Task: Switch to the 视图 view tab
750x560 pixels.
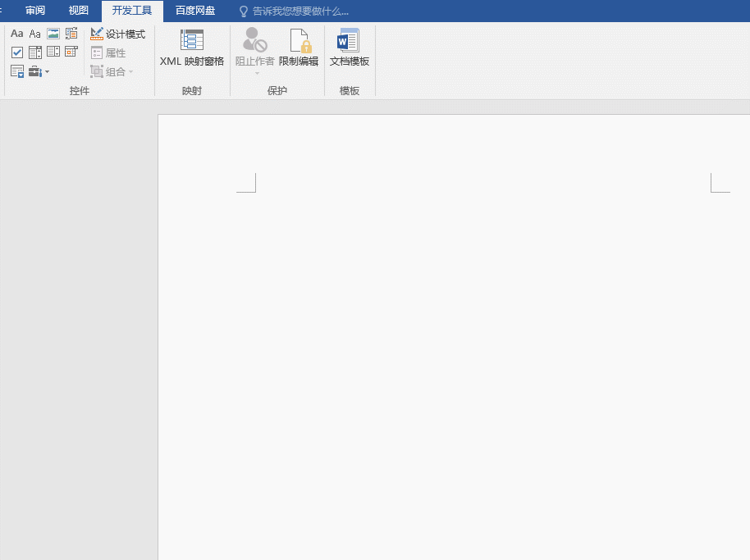Action: (x=78, y=11)
